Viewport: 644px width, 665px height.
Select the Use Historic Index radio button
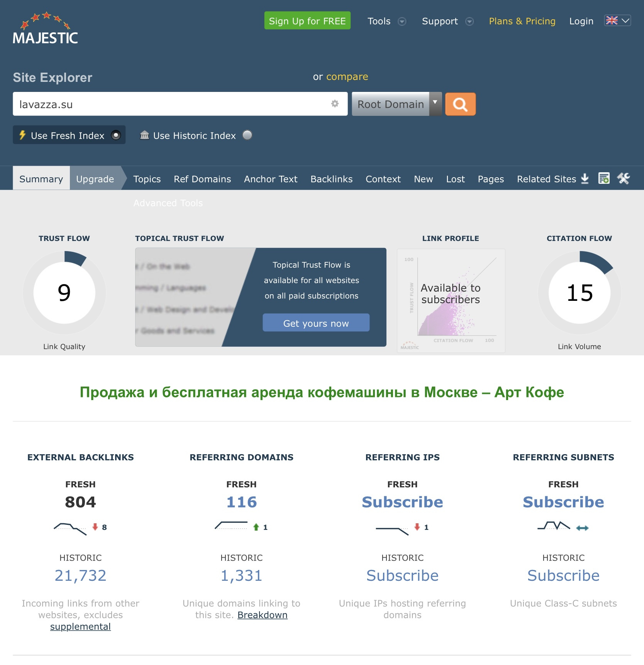[x=247, y=135]
